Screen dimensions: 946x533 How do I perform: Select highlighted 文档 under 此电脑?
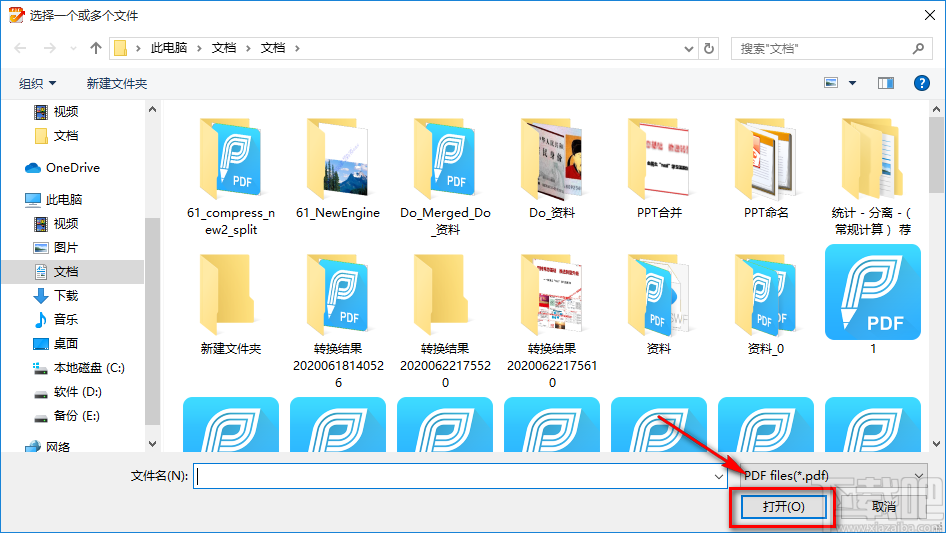coord(72,272)
